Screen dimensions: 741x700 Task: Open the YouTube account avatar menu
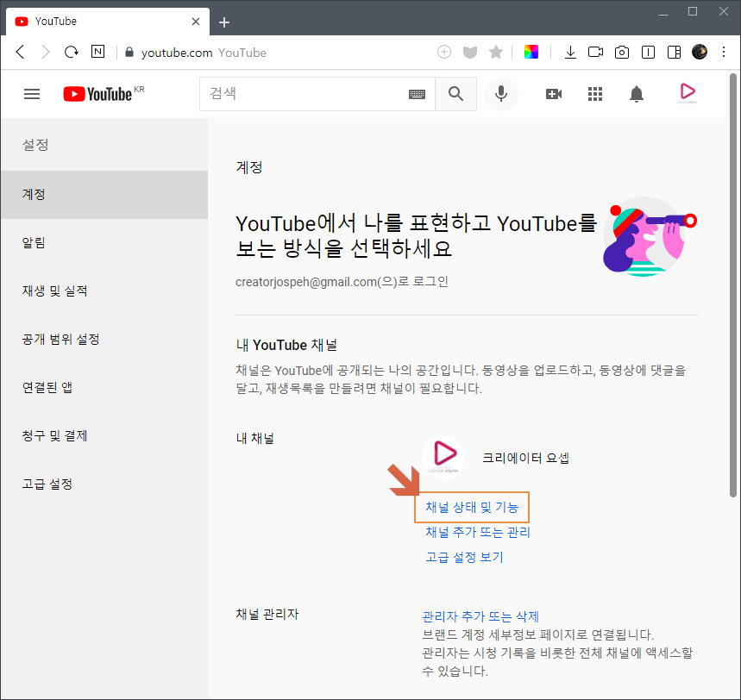pyautogui.click(x=687, y=93)
